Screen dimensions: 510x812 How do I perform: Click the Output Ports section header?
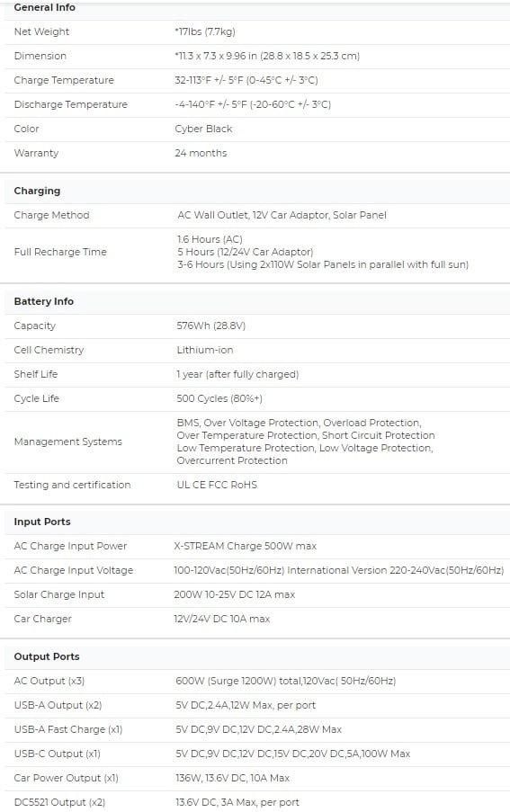pyautogui.click(x=47, y=656)
